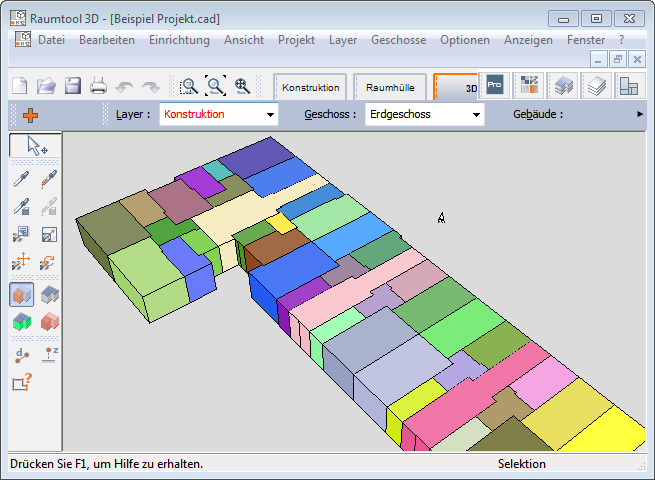Select the move tool with orange cross arrows
655x480 pixels.
click(22, 261)
